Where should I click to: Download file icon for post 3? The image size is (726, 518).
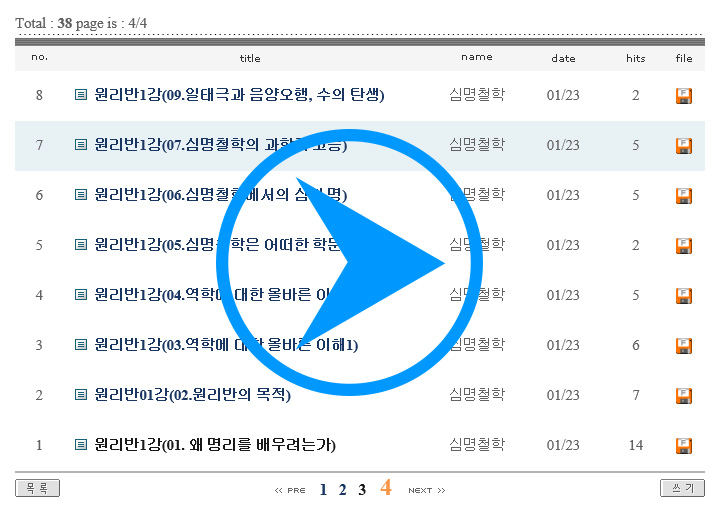point(684,346)
